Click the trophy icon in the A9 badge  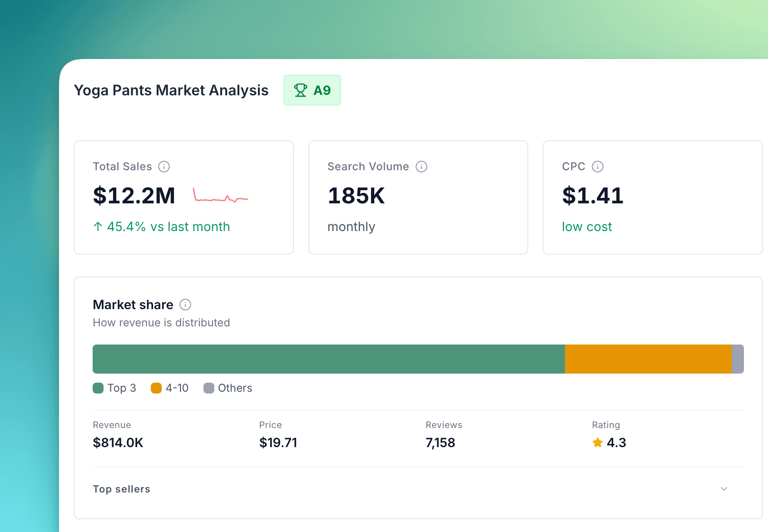click(301, 90)
